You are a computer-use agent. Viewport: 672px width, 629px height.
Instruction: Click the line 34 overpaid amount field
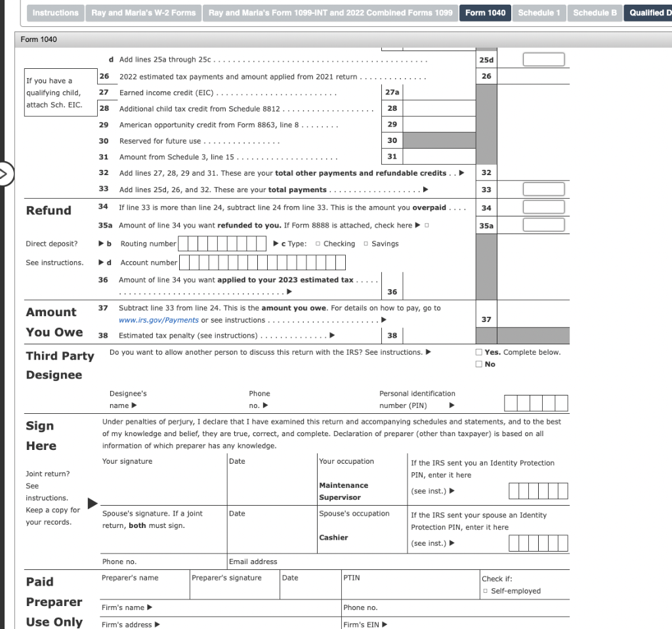[x=543, y=207]
